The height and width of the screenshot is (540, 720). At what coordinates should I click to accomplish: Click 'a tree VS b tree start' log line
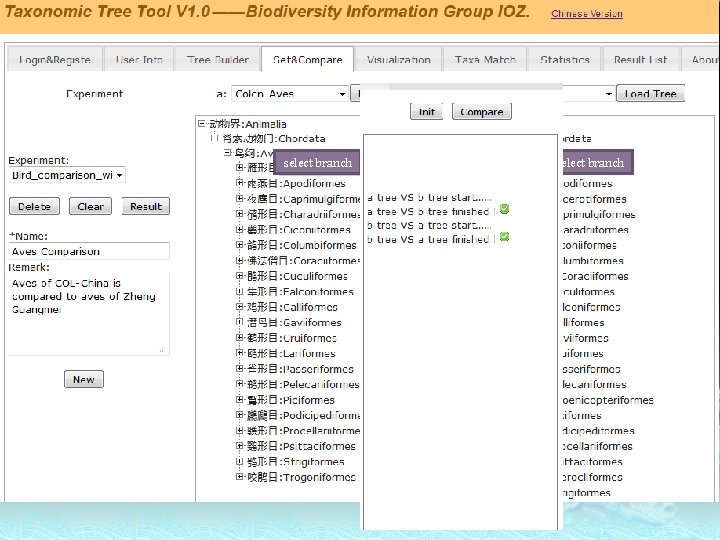429,197
